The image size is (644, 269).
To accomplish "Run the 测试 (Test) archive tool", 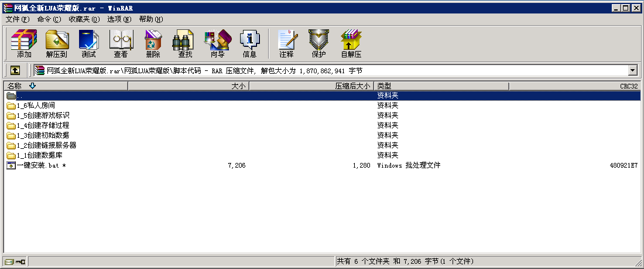I will (x=88, y=43).
